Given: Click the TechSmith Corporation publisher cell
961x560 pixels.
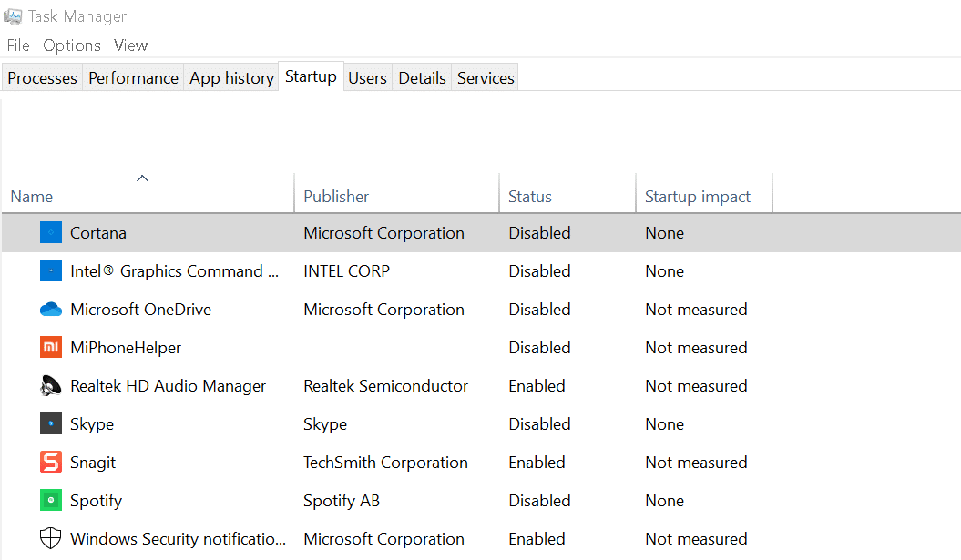Looking at the screenshot, I should point(385,463).
